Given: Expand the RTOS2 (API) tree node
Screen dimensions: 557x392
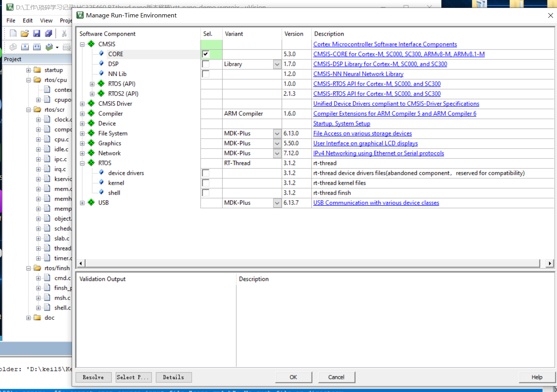Looking at the screenshot, I should click(x=92, y=94).
